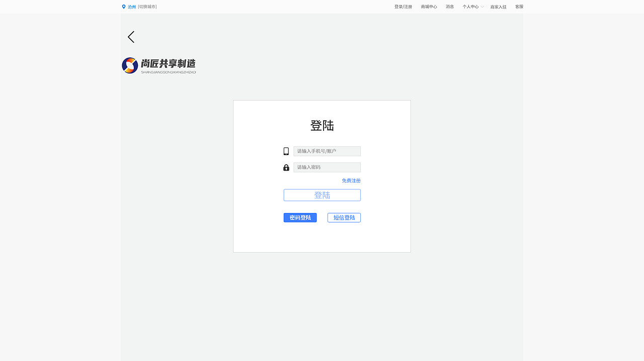Viewport: 644px width, 361px height.
Task: Click the back arrow icon
Action: [x=131, y=37]
